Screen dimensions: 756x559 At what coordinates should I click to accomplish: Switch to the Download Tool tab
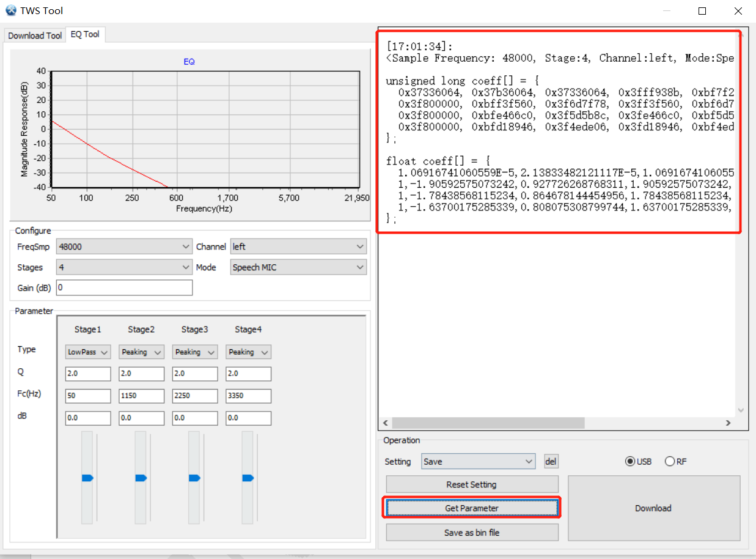[x=34, y=35]
